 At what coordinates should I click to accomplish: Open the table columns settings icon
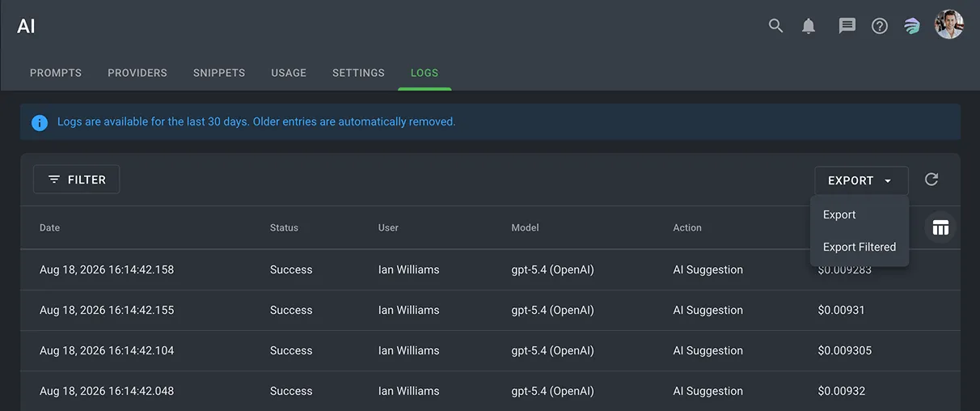(x=940, y=227)
